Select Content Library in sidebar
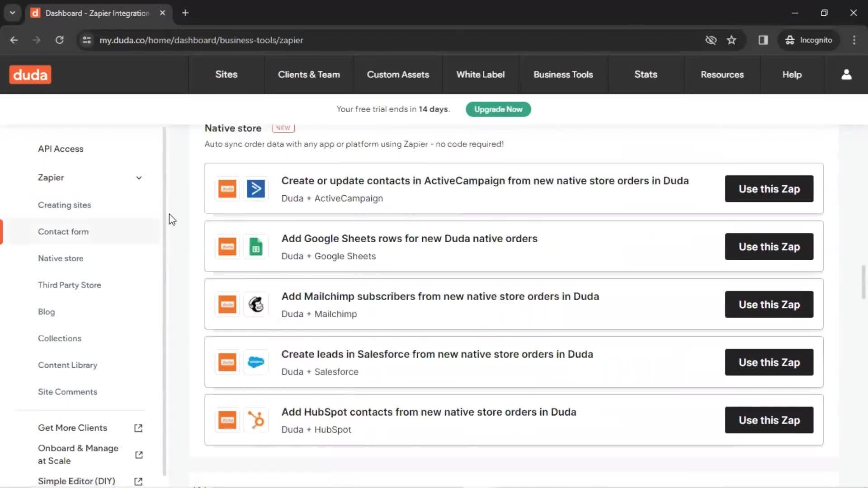 [x=68, y=365]
